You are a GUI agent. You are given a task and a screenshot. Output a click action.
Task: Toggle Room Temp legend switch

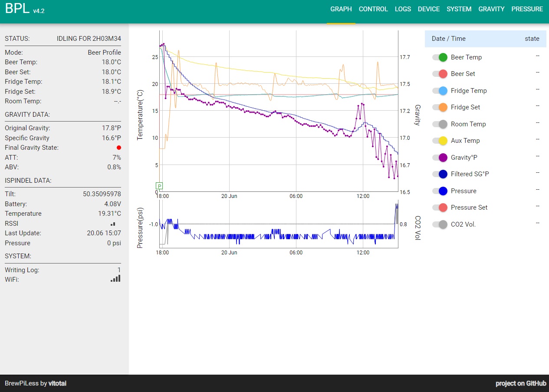tap(440, 124)
